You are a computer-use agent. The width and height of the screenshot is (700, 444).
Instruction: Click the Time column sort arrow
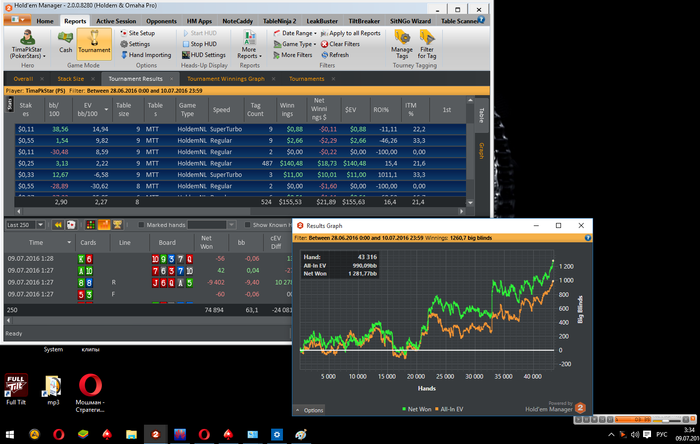69,242
